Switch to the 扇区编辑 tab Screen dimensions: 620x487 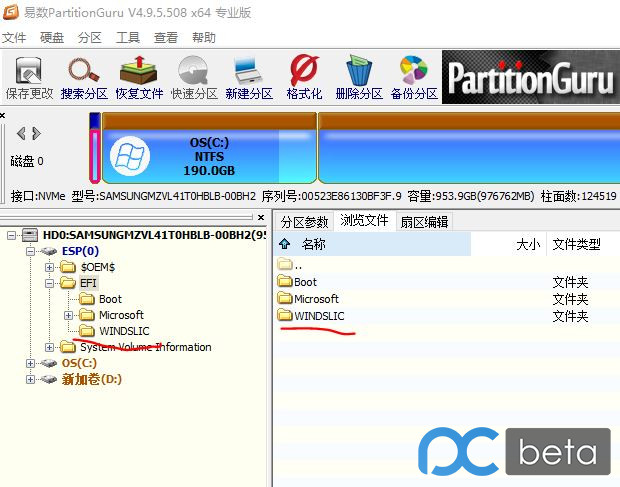point(424,222)
